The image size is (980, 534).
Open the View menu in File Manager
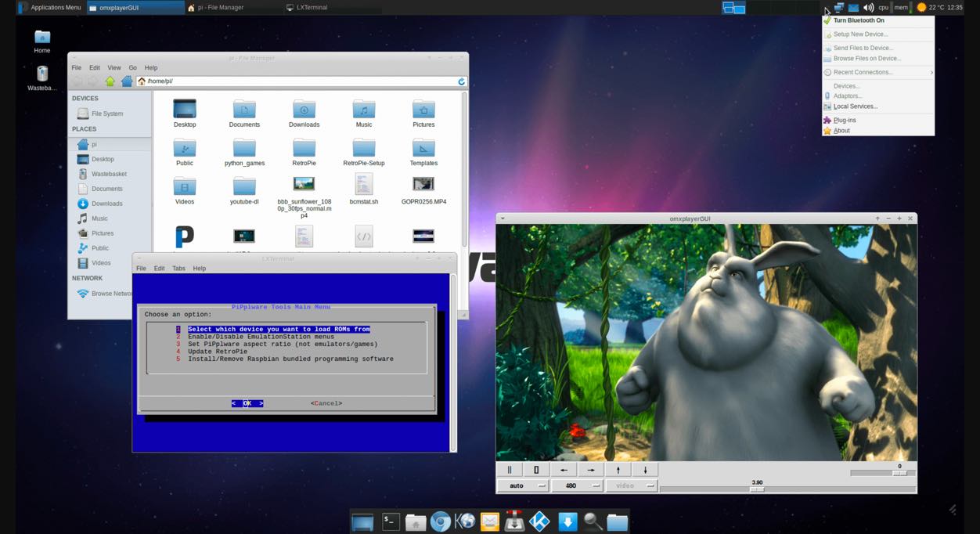114,68
